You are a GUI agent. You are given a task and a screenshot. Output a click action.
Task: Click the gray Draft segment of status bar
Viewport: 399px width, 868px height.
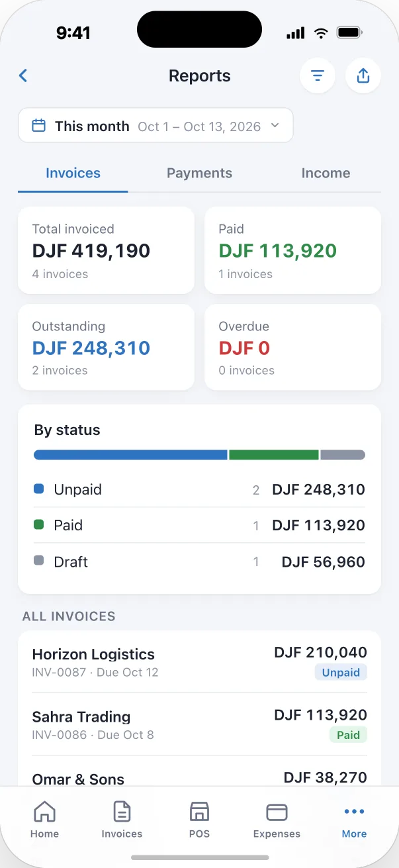343,455
